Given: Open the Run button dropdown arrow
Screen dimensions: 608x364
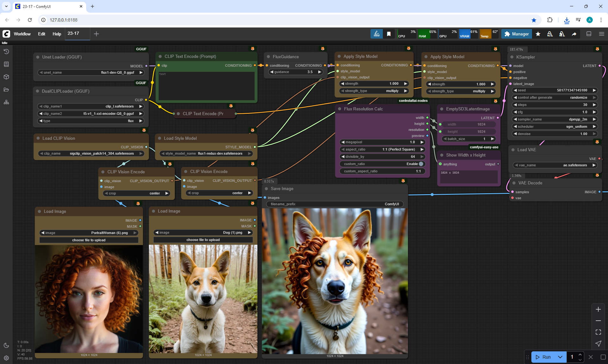Looking at the screenshot, I should 560,357.
